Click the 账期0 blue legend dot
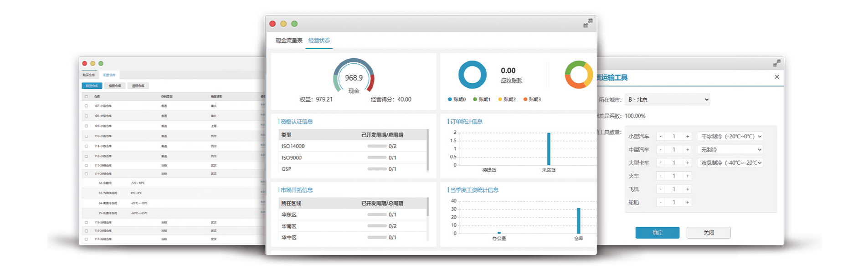This screenshot has width=868, height=280. [x=450, y=99]
